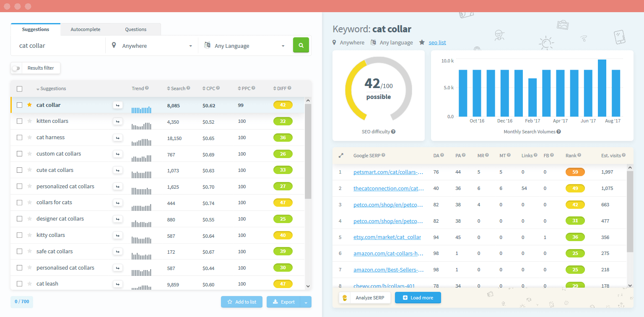Open the help tooltip icon next to SEO difficulty
Image resolution: width=644 pixels, height=317 pixels.
(394, 131)
